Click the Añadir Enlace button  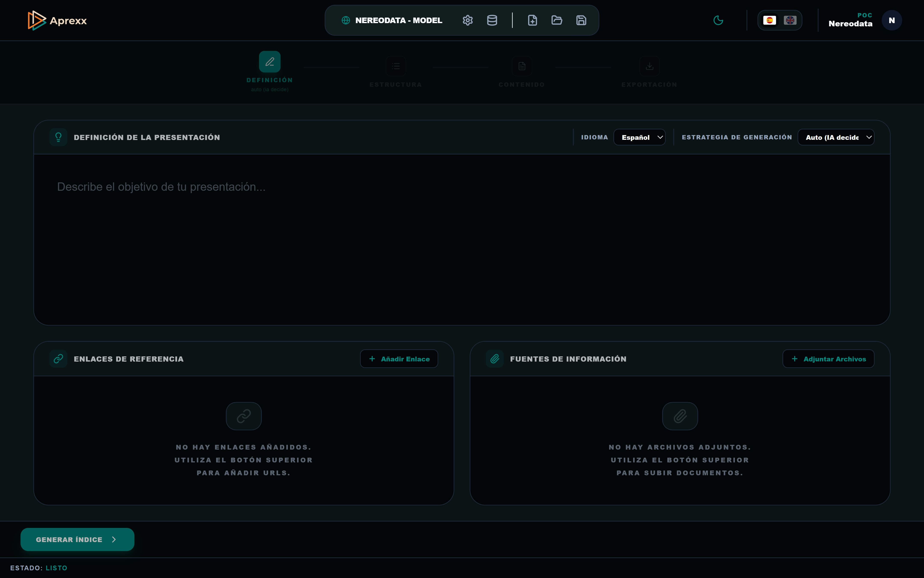[399, 359]
